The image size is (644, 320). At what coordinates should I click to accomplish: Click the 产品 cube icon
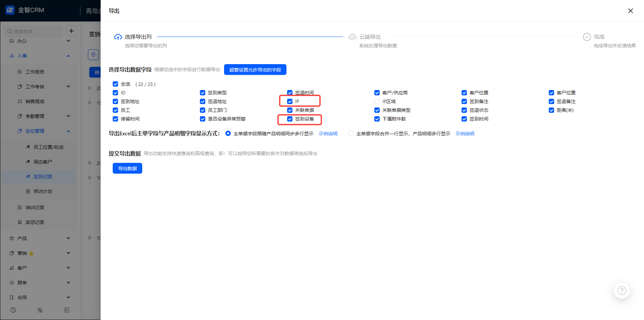[x=12, y=238]
